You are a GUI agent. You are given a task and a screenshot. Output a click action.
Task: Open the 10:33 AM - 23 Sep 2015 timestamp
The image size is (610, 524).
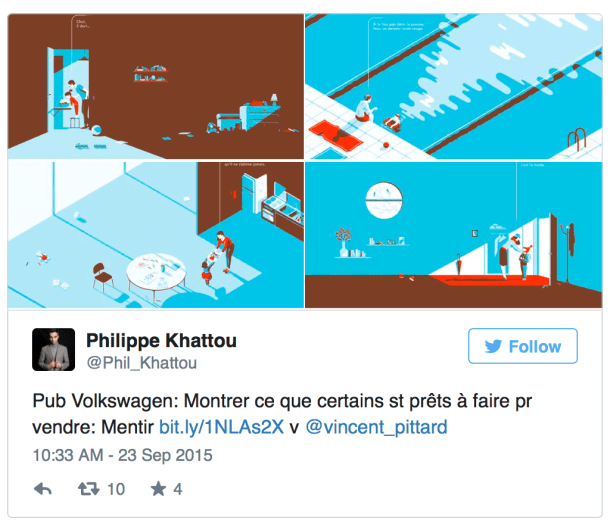pos(123,455)
